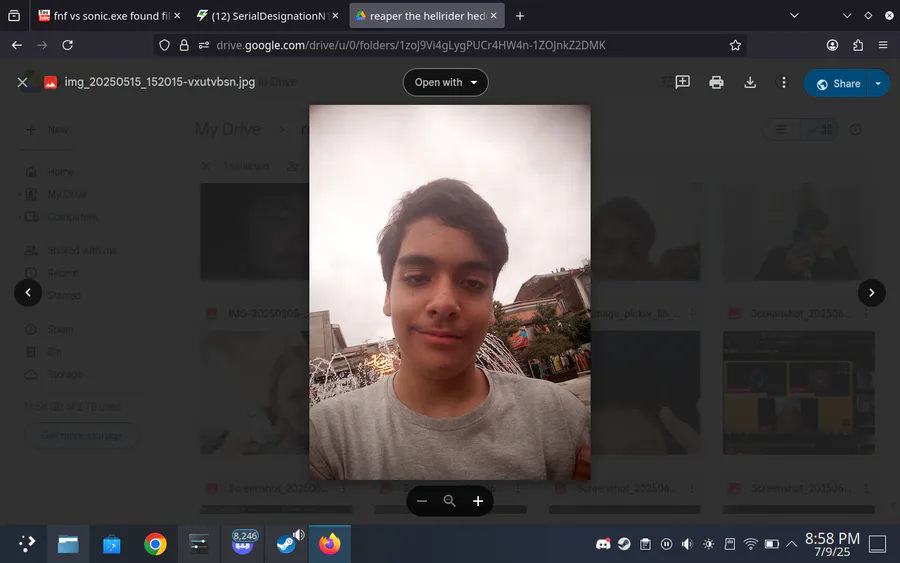Go back to the previous page

pos(17,45)
